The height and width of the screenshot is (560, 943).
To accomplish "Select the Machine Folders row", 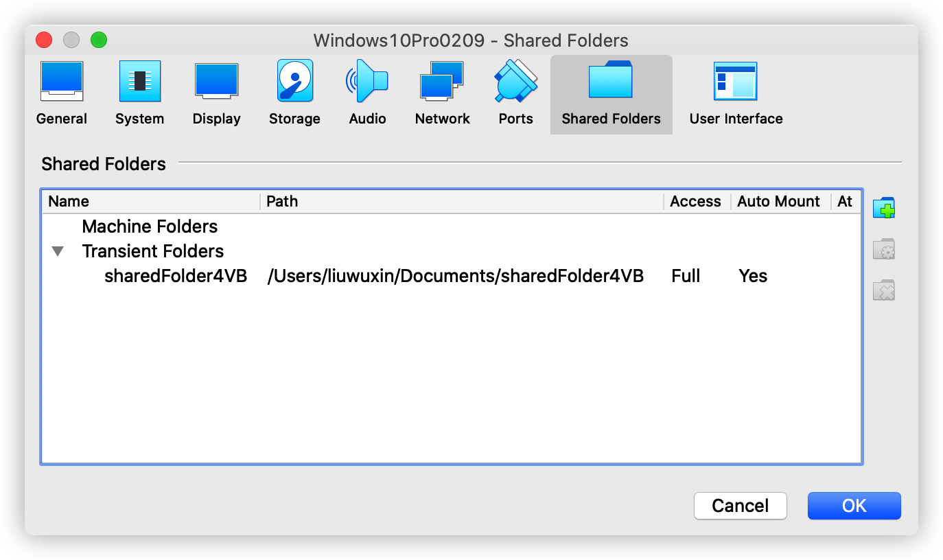I will pos(150,227).
